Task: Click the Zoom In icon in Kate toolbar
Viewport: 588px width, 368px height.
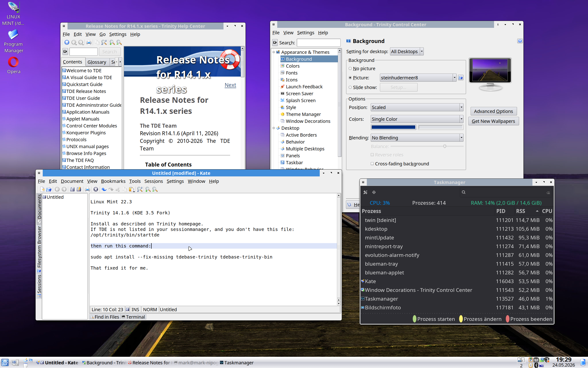Action: pos(148,189)
